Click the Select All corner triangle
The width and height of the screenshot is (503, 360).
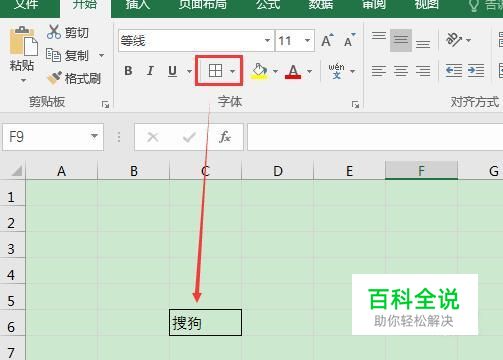point(17,171)
